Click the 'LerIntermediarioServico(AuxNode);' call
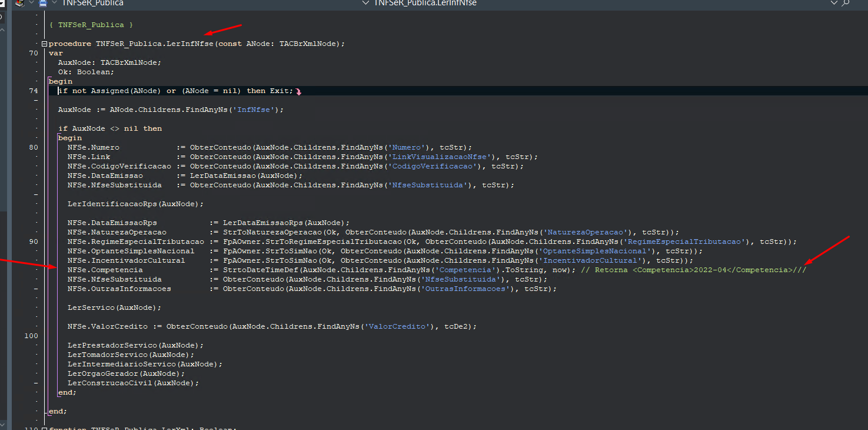 point(145,364)
